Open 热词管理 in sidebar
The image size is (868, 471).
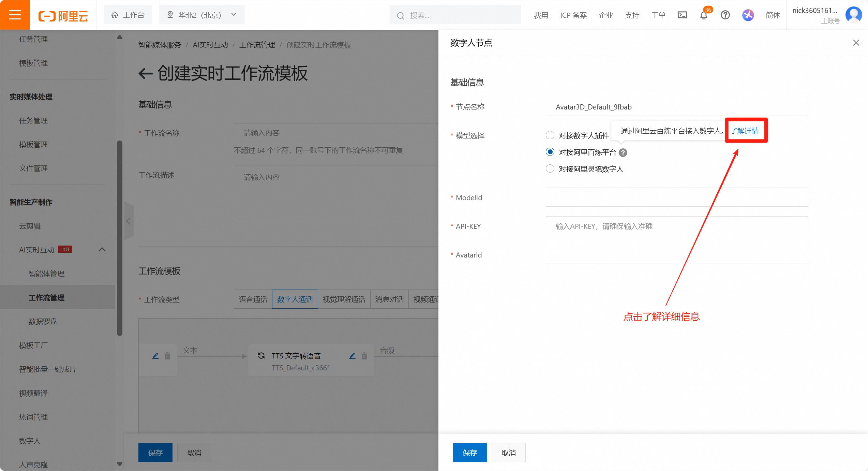(33, 417)
